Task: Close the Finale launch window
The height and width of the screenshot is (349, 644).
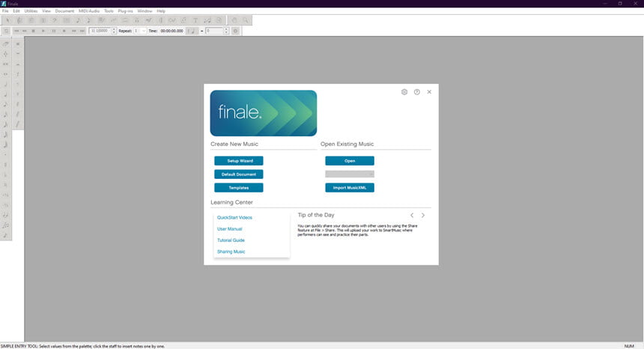Action: pyautogui.click(x=429, y=92)
